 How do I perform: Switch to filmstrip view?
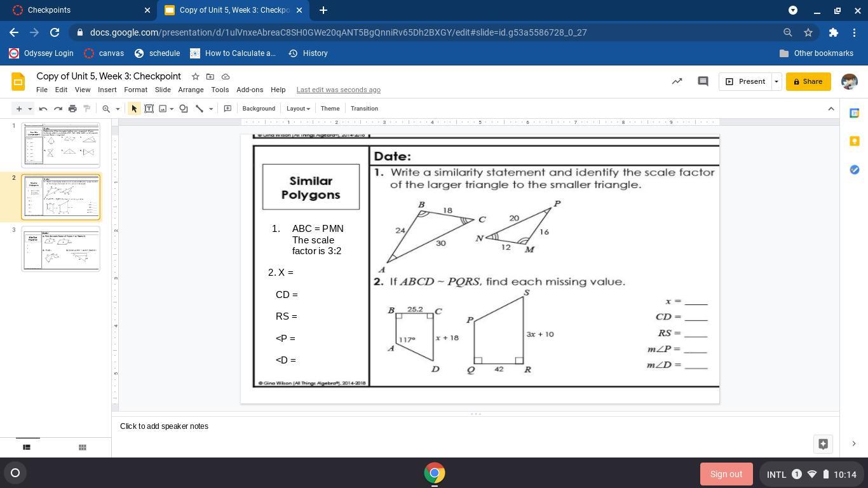click(x=27, y=447)
